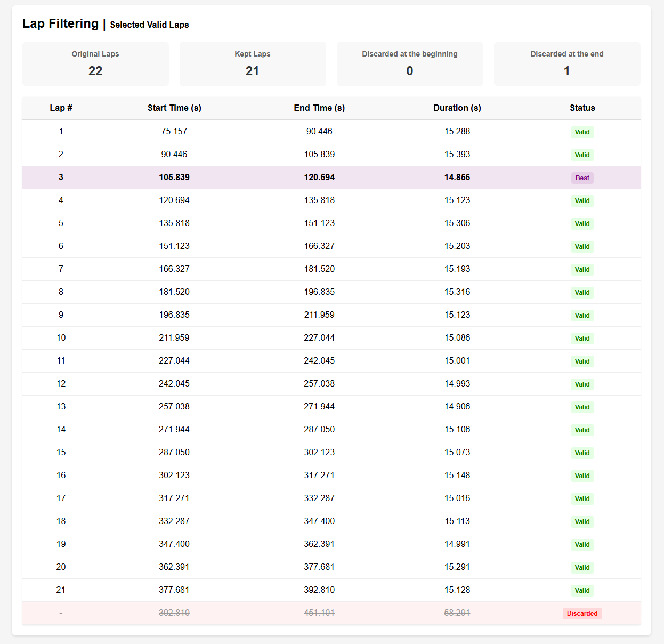Screen dimensions: 664x644
Task: Click the duration 15.203
Action: tap(457, 246)
